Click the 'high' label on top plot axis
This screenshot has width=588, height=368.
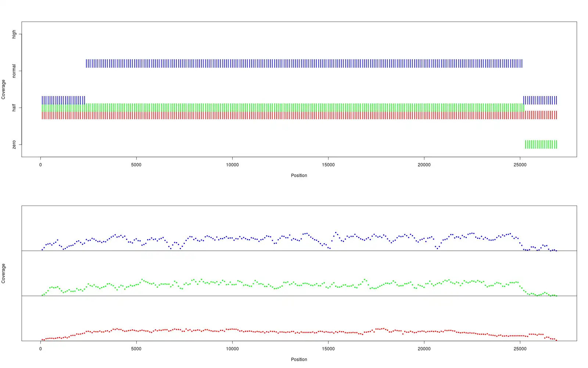pos(14,34)
